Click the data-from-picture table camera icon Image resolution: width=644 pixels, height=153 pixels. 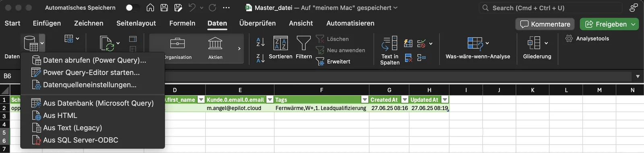point(69,39)
